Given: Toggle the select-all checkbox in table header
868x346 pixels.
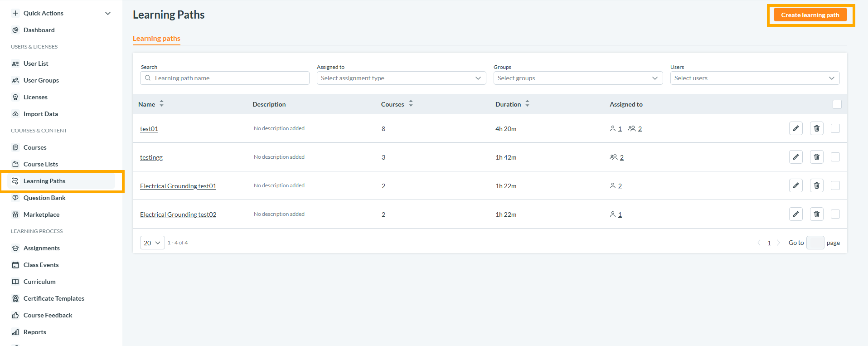Looking at the screenshot, I should (x=837, y=104).
